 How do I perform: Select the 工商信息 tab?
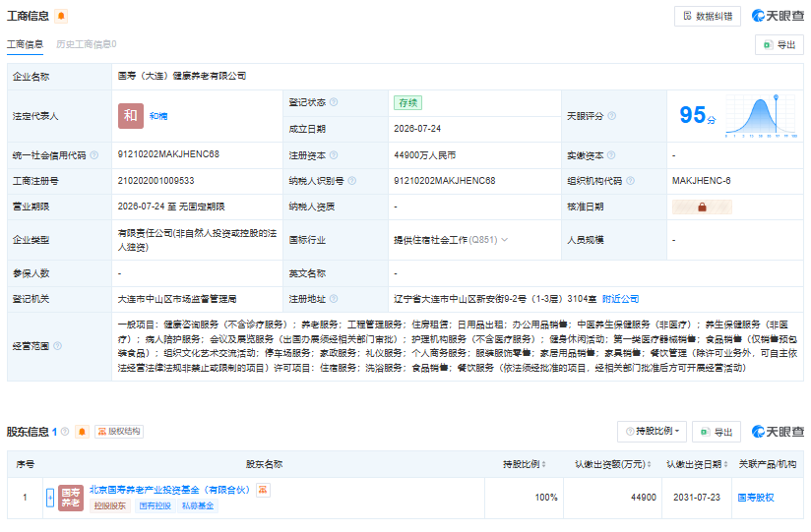coord(25,44)
